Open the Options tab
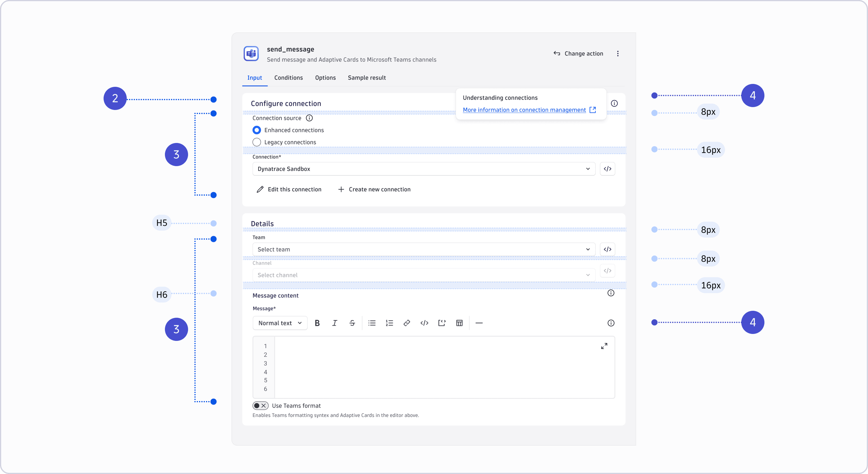This screenshot has width=868, height=474. click(x=325, y=78)
